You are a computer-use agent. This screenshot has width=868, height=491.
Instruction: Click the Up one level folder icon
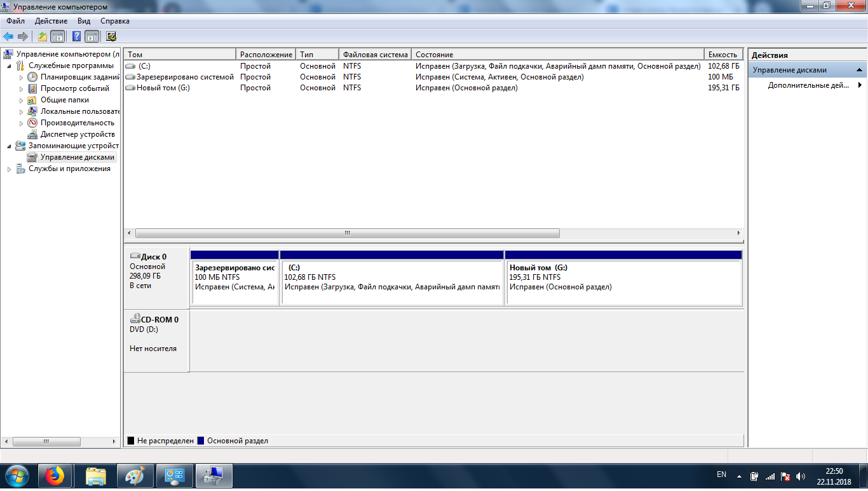coord(42,36)
